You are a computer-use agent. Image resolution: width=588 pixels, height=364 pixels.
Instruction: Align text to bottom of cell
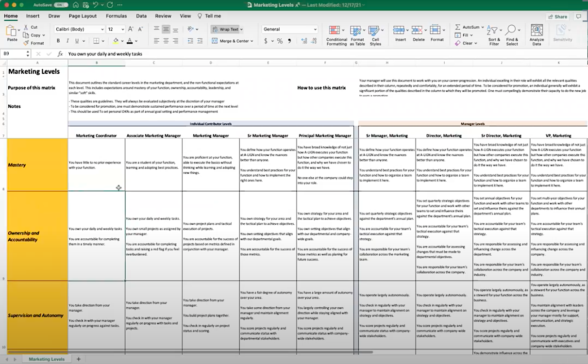click(x=175, y=29)
